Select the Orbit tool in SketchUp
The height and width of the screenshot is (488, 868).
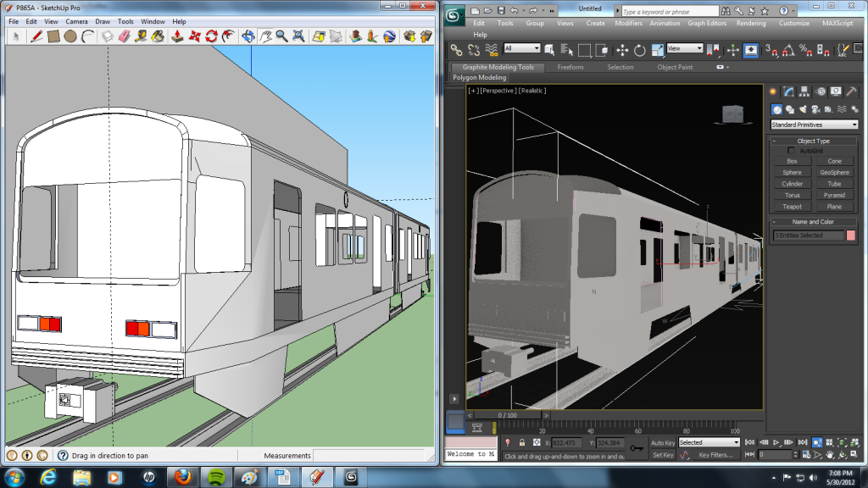point(248,36)
